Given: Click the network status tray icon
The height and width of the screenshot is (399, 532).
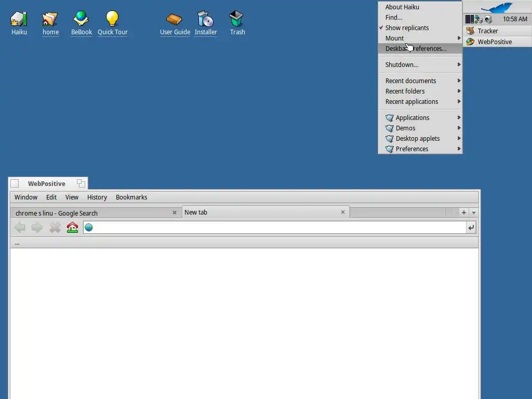Looking at the screenshot, I should point(478,19).
